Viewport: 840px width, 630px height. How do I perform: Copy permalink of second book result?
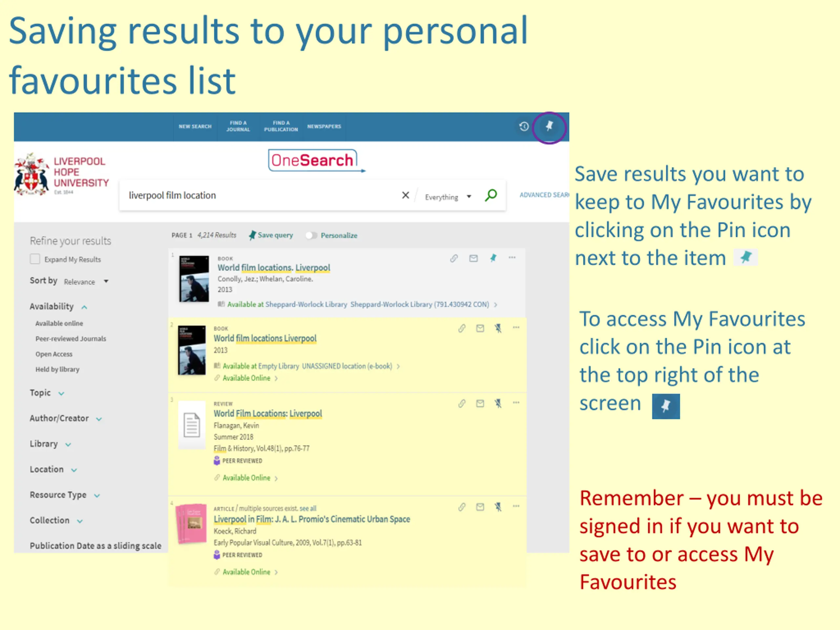462,328
